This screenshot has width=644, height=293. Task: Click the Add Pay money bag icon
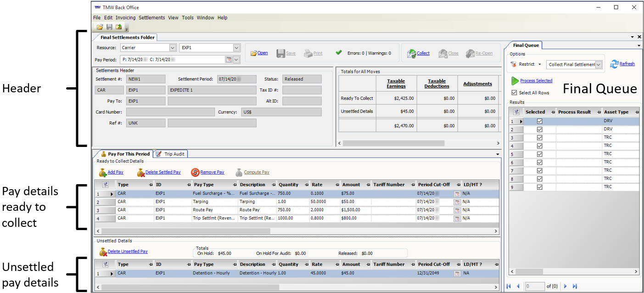click(103, 173)
